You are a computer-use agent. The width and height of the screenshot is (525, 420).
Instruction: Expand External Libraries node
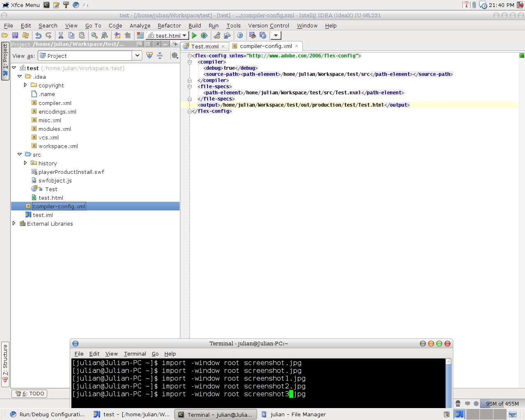14,223
